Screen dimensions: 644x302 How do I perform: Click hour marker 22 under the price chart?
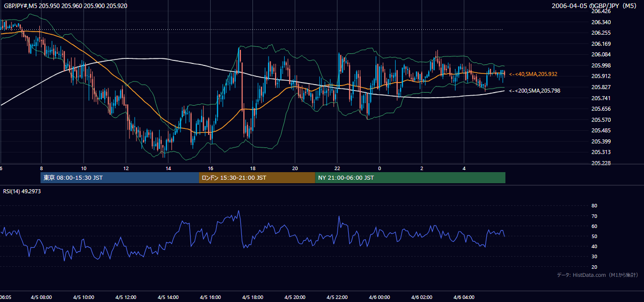[x=337, y=169]
